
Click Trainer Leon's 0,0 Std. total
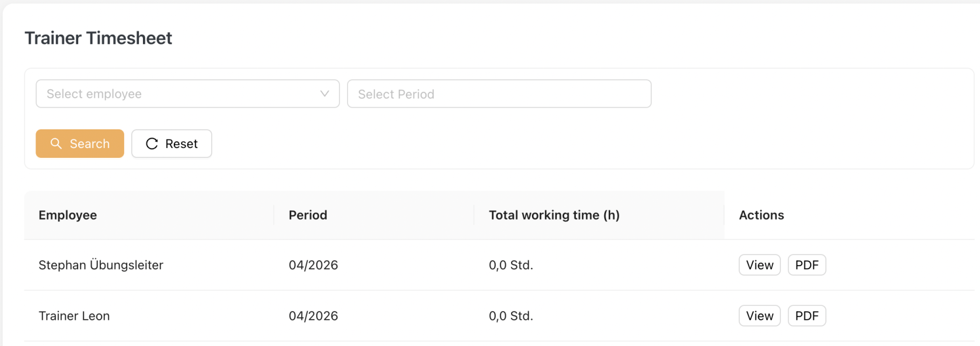(511, 316)
